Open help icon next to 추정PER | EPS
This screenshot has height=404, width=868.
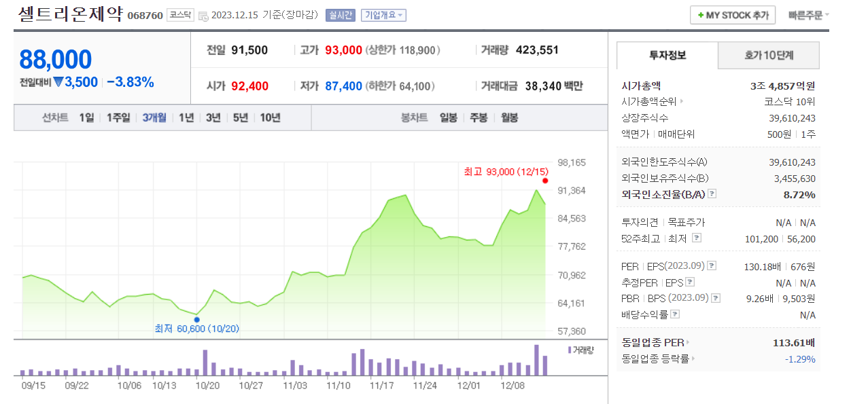(x=690, y=282)
